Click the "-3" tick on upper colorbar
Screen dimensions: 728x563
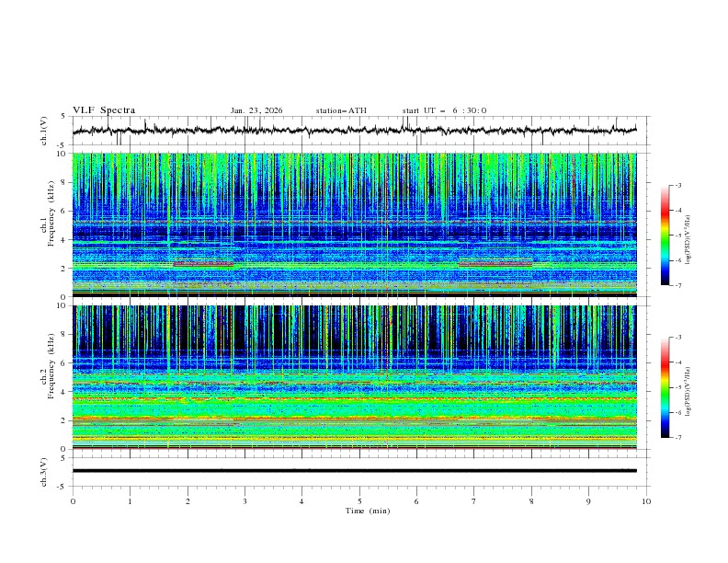coord(677,185)
